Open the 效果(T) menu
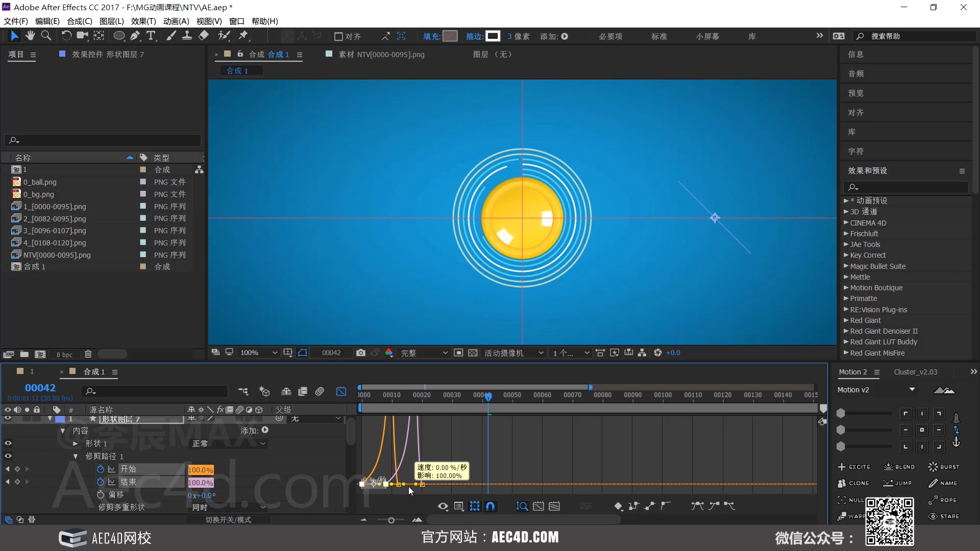980x551 pixels. [143, 21]
